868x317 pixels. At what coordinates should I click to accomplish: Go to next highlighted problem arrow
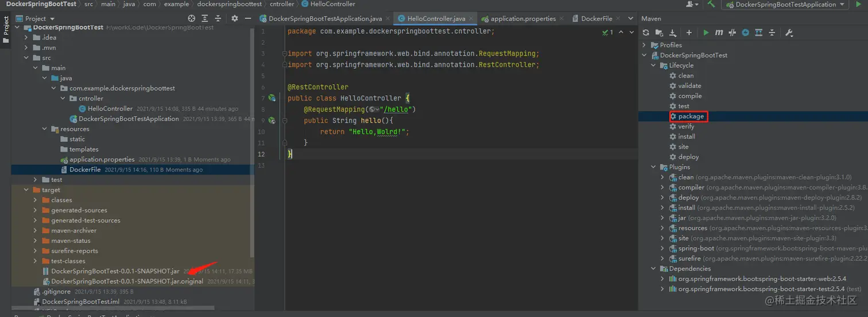633,32
